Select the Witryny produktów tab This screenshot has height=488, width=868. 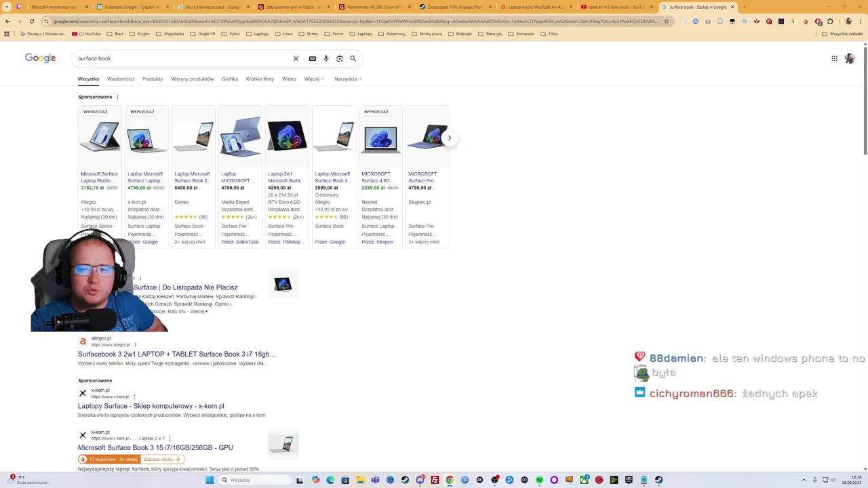point(192,79)
